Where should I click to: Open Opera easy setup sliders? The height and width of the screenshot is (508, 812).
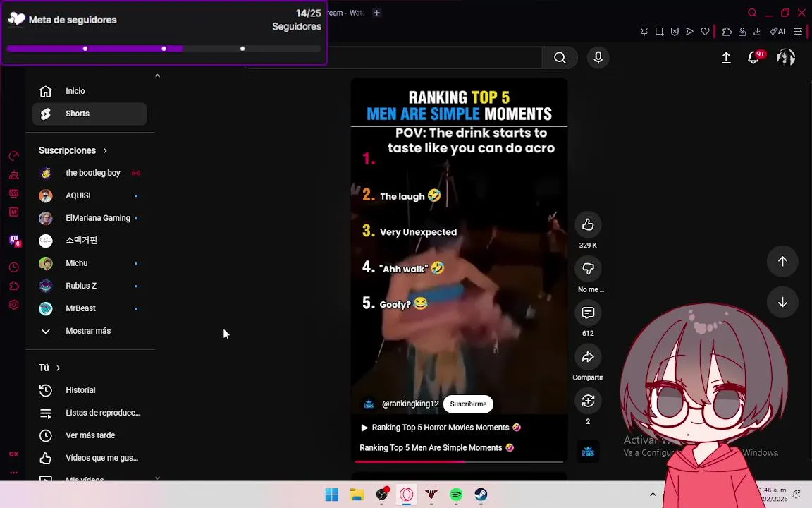point(799,32)
